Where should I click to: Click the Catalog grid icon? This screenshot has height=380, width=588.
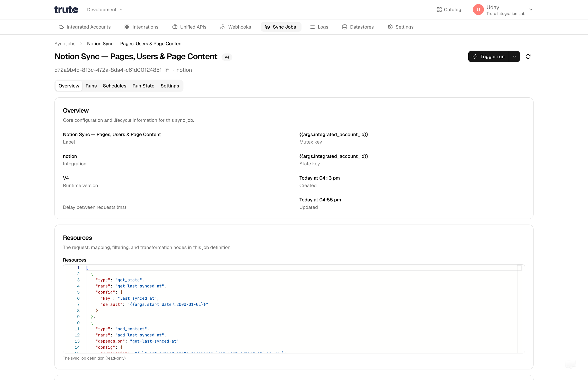click(x=439, y=9)
